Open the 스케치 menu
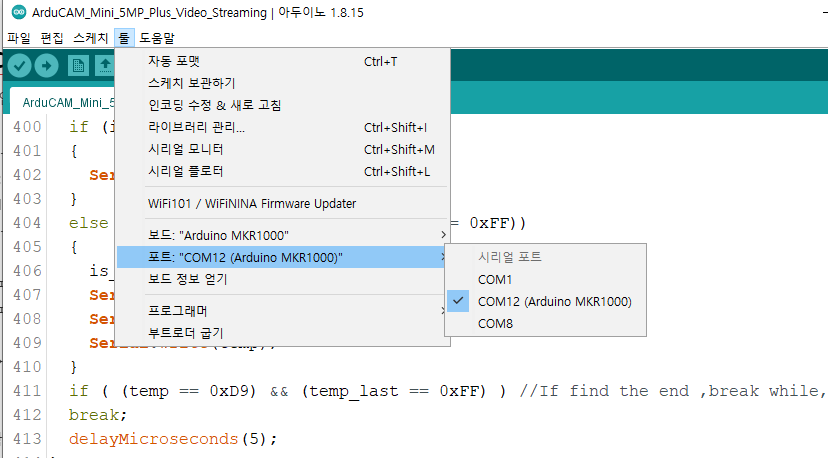 pos(90,38)
